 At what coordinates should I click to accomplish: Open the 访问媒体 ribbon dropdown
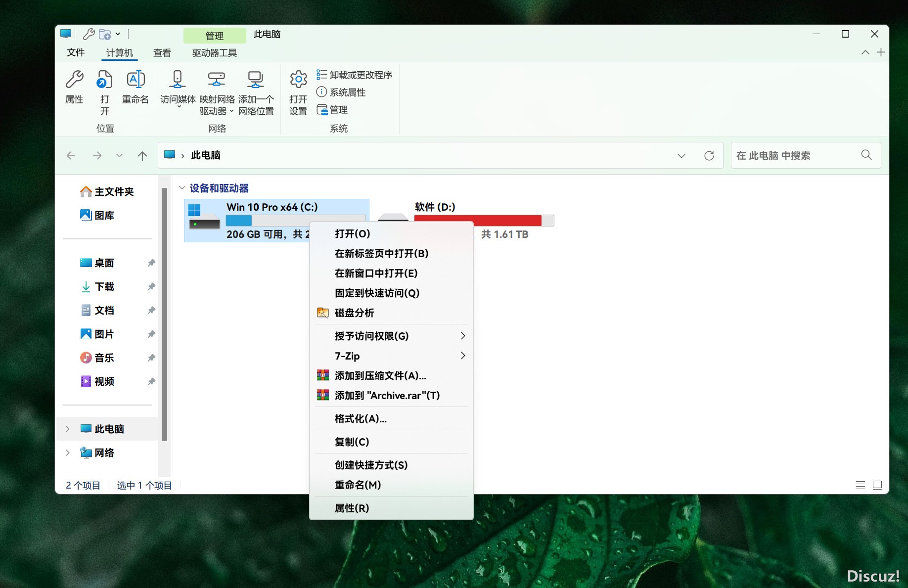click(178, 106)
